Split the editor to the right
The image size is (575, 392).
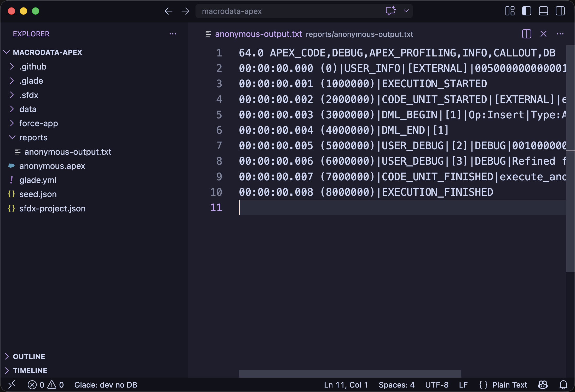click(x=527, y=34)
